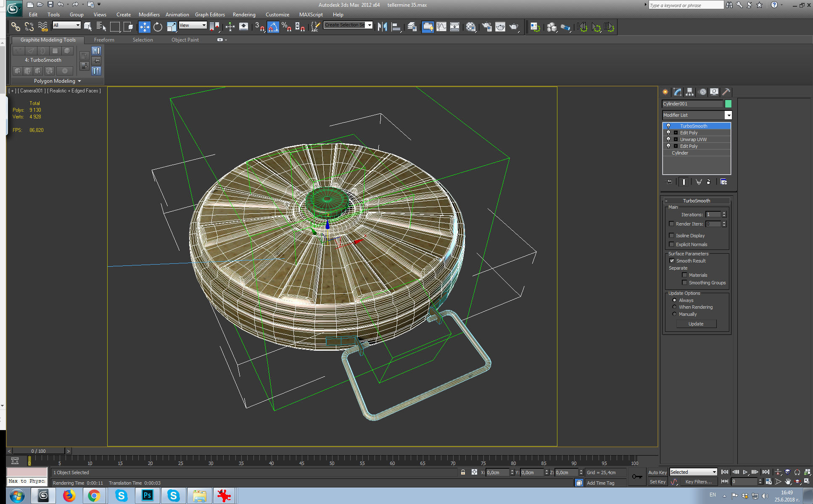Click the Render Production teapot icon
The height and width of the screenshot is (504, 813).
(x=514, y=27)
